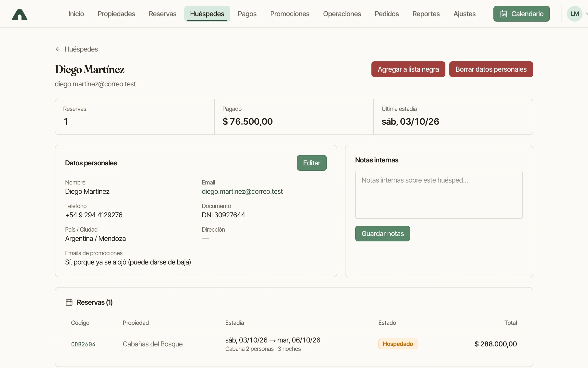Screen dimensions: 588x368
Task: Click the green tent logo icon
Action: click(20, 14)
